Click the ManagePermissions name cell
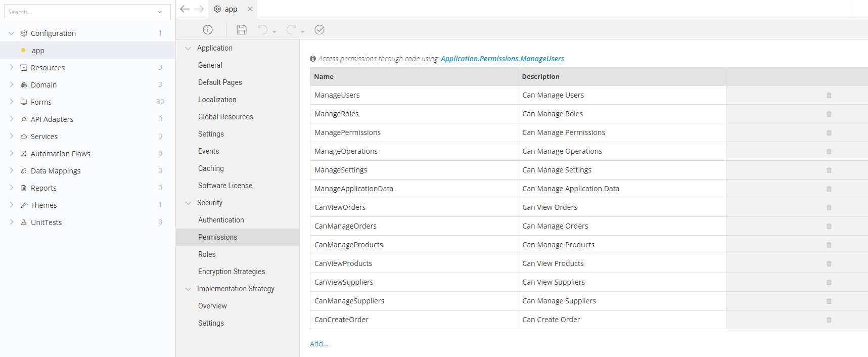Screen dimensions: 868x357 pos(347,132)
